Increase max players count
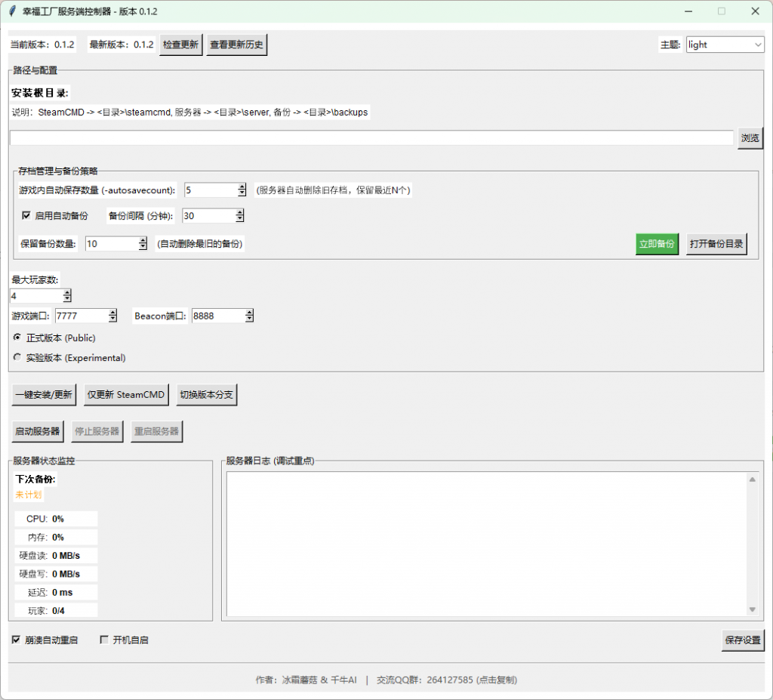 pos(67,292)
